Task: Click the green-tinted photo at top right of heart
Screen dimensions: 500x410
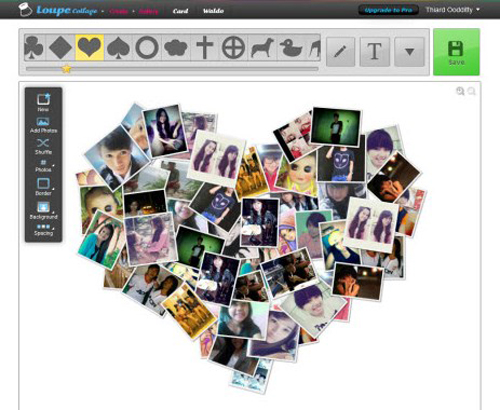Action: (x=336, y=127)
